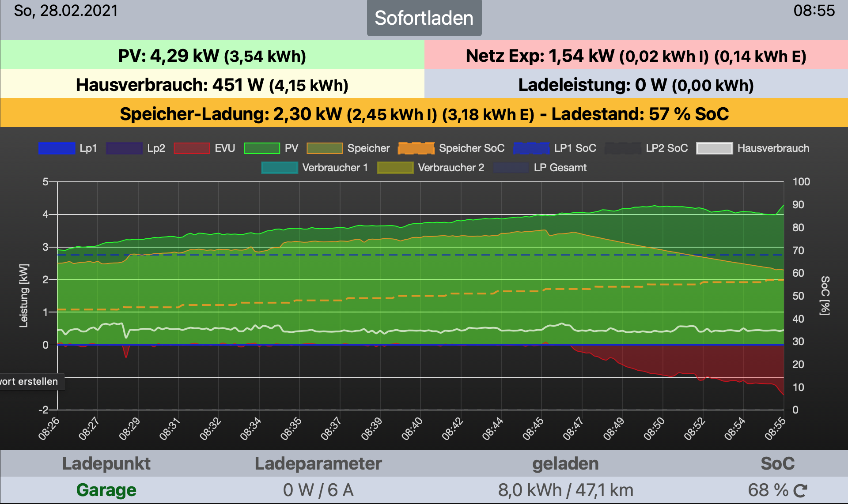Click the LP Gesamt legend item
This screenshot has height=504, width=848.
click(511, 168)
